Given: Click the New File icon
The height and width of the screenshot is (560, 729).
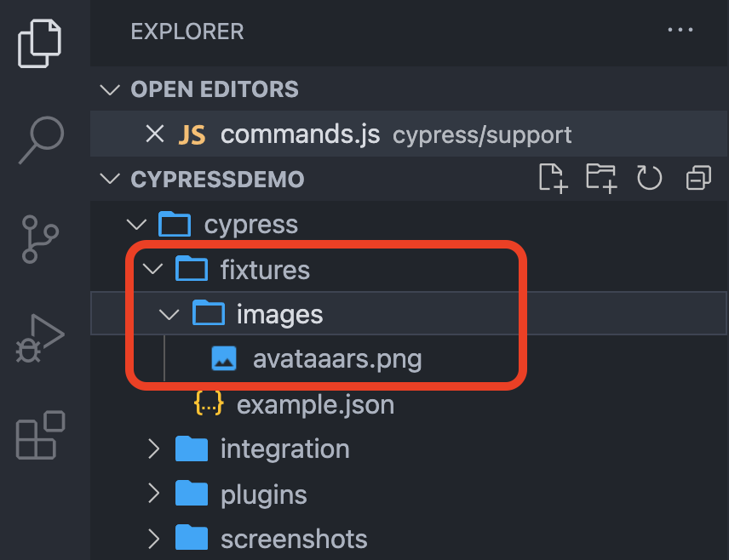Looking at the screenshot, I should coord(553,179).
